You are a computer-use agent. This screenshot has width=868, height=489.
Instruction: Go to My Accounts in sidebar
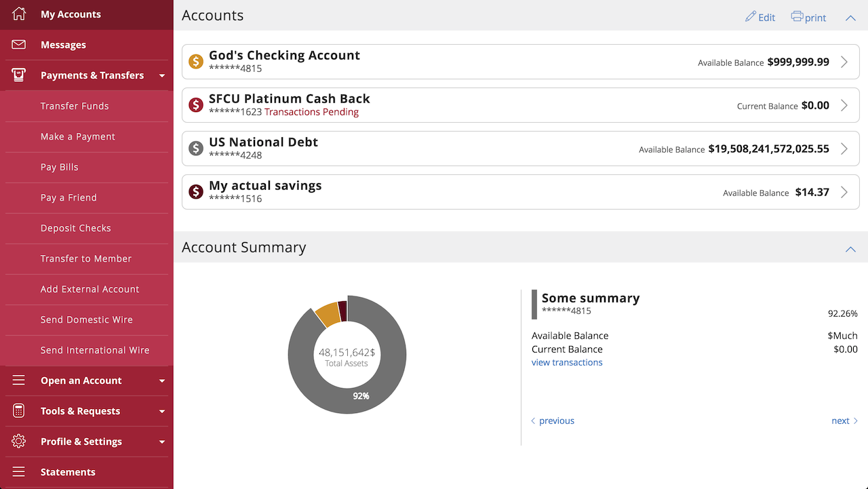[x=87, y=14]
